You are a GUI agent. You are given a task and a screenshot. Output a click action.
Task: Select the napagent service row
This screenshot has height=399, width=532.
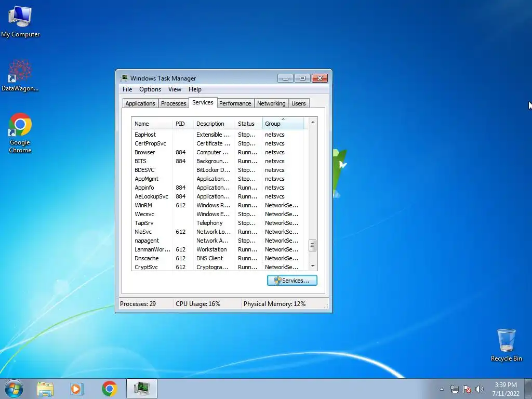218,241
